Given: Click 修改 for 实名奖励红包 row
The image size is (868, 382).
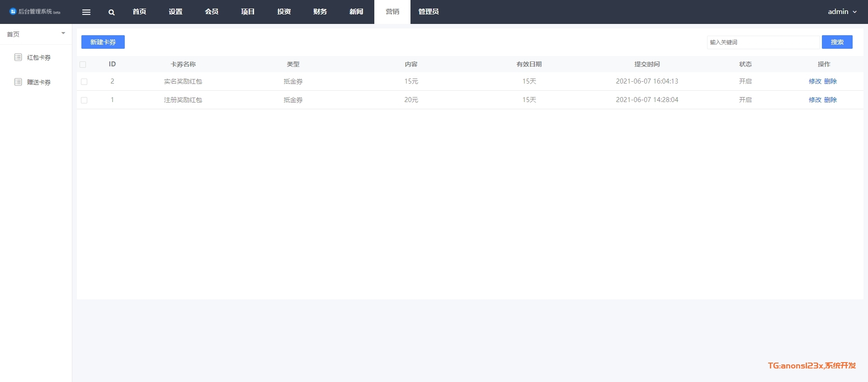Looking at the screenshot, I should point(815,81).
